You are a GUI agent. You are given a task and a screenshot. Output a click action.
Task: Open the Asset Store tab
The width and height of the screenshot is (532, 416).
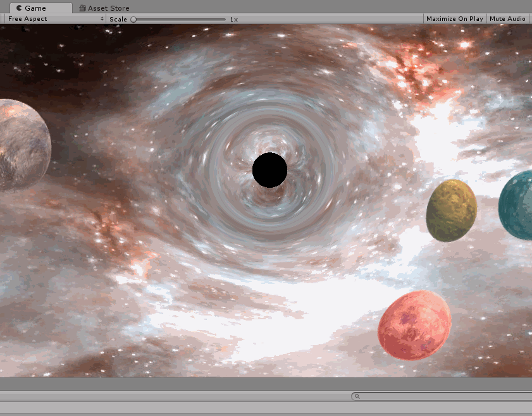pyautogui.click(x=104, y=8)
